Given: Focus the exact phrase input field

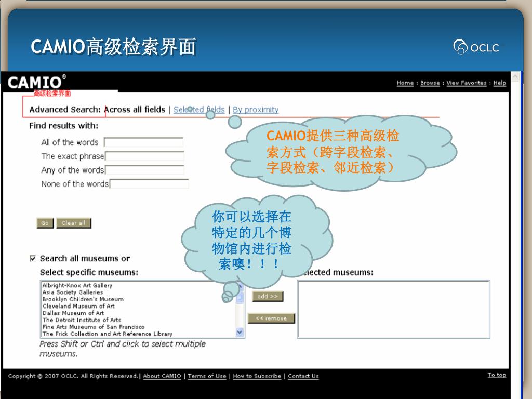Looking at the screenshot, I should click(144, 156).
